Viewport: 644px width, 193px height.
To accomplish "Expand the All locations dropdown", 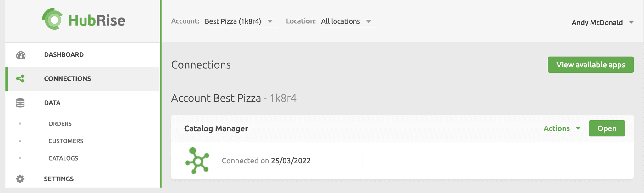I will (x=347, y=21).
